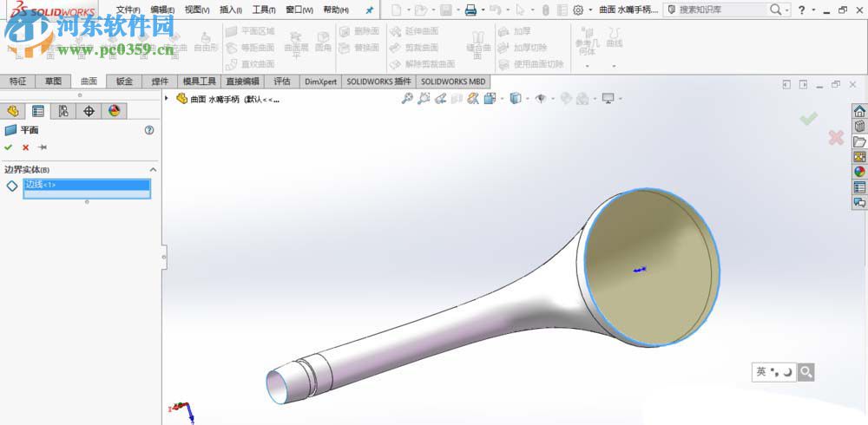Expand the 曲面 水嘴手柄 flyout tree

[166, 99]
